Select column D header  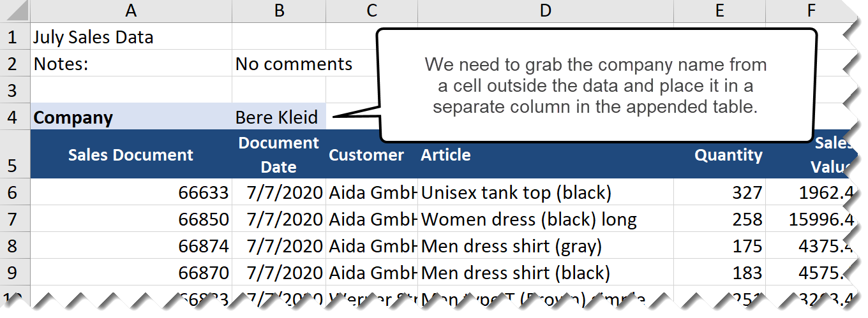tap(545, 10)
